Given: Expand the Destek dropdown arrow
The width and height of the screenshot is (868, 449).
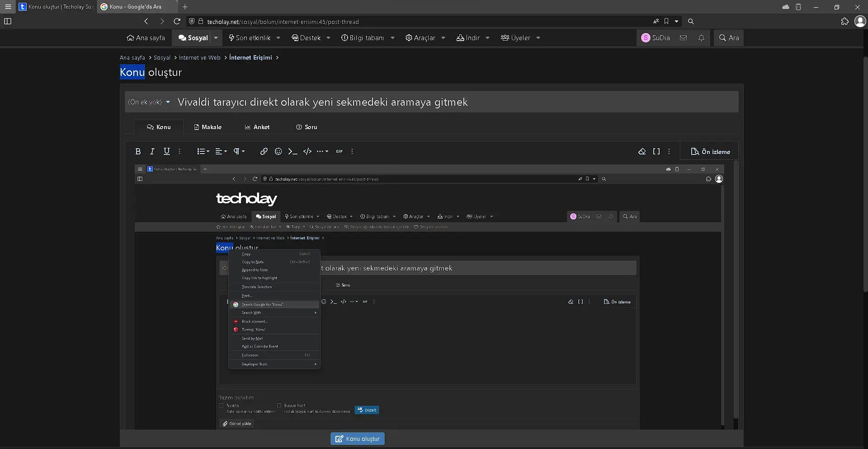Looking at the screenshot, I should 328,38.
